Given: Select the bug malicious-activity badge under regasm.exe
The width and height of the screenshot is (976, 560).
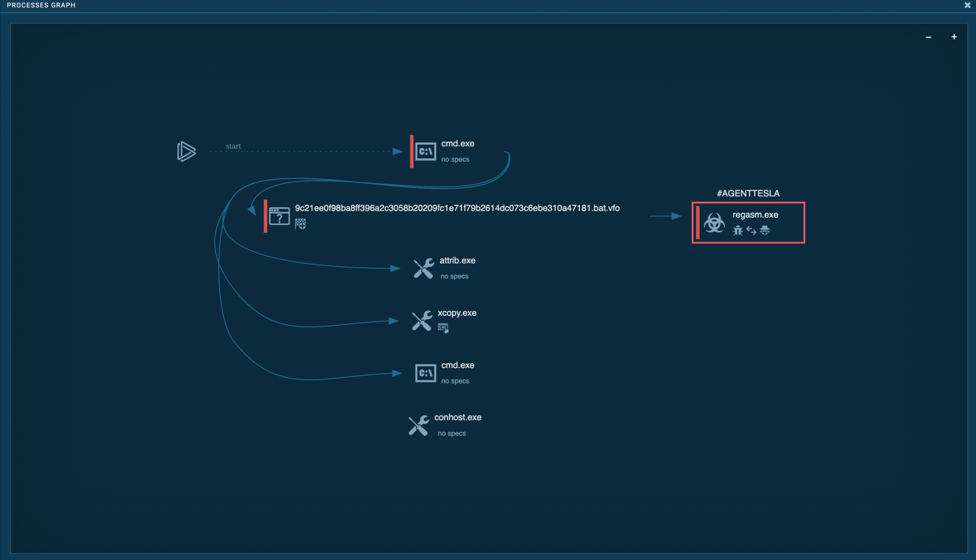Looking at the screenshot, I should (738, 230).
